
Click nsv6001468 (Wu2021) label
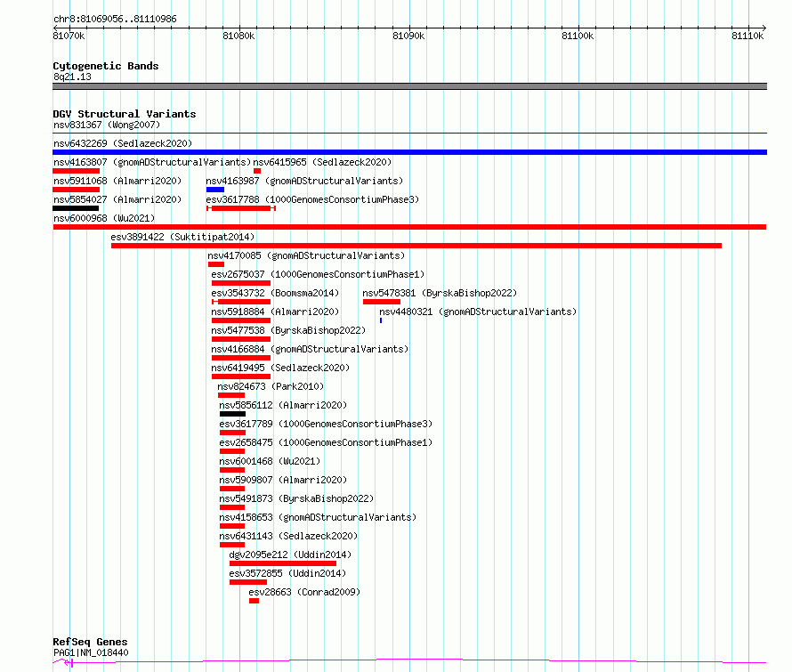pyautogui.click(x=270, y=461)
